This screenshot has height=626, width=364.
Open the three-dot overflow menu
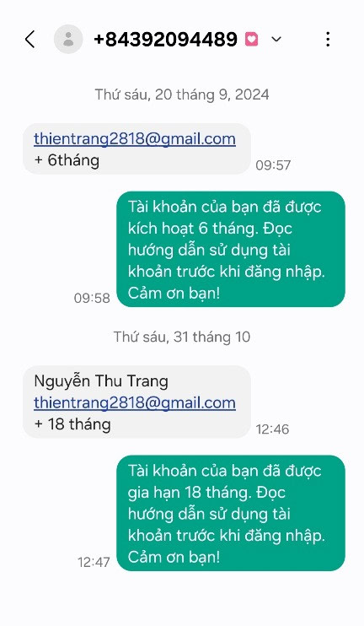click(328, 39)
